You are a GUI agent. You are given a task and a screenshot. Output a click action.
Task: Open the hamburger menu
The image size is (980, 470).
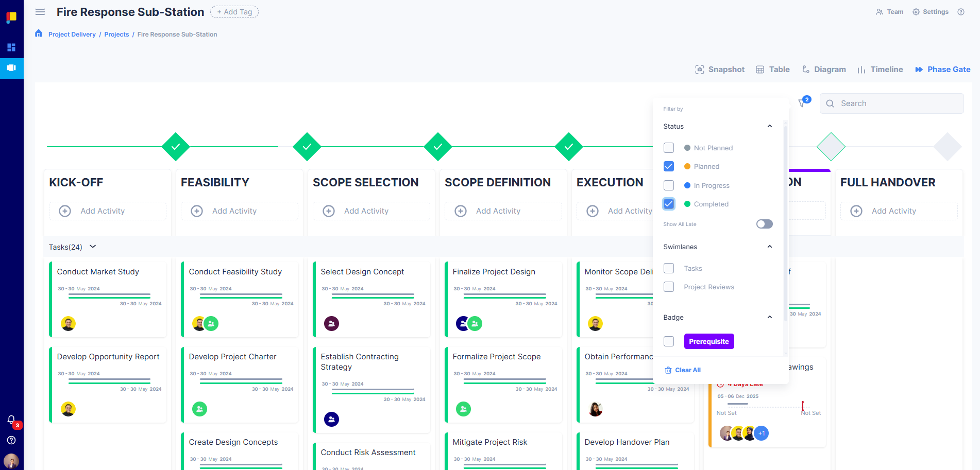40,12
